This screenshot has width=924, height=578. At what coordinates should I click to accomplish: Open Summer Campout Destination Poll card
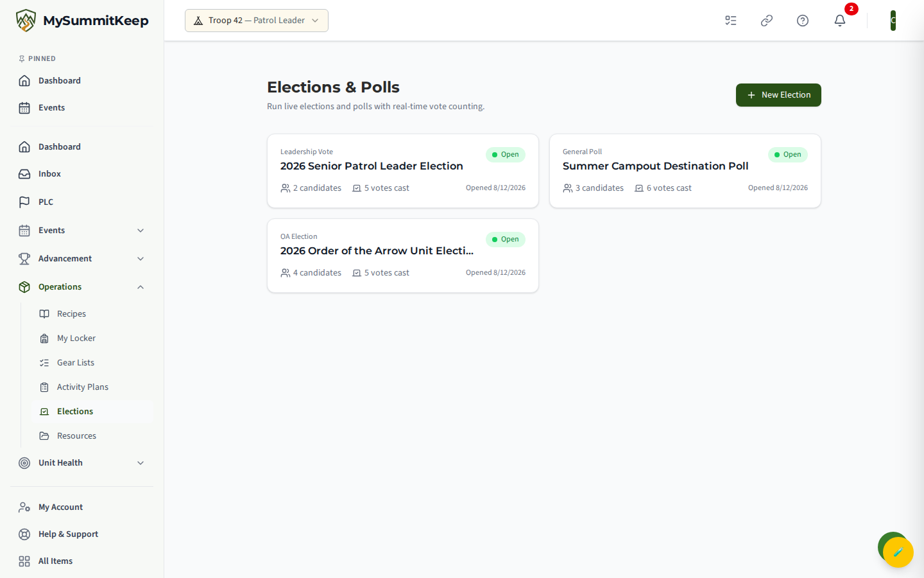point(685,171)
